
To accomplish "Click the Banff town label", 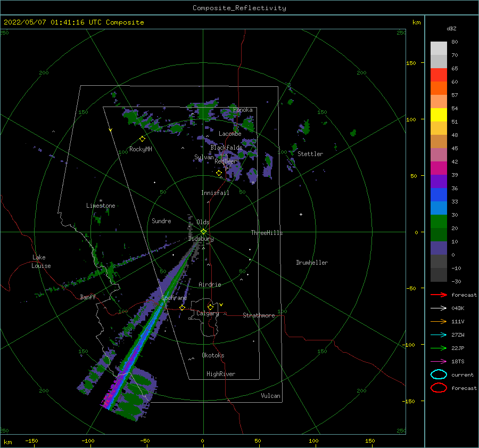I will coord(88,297).
